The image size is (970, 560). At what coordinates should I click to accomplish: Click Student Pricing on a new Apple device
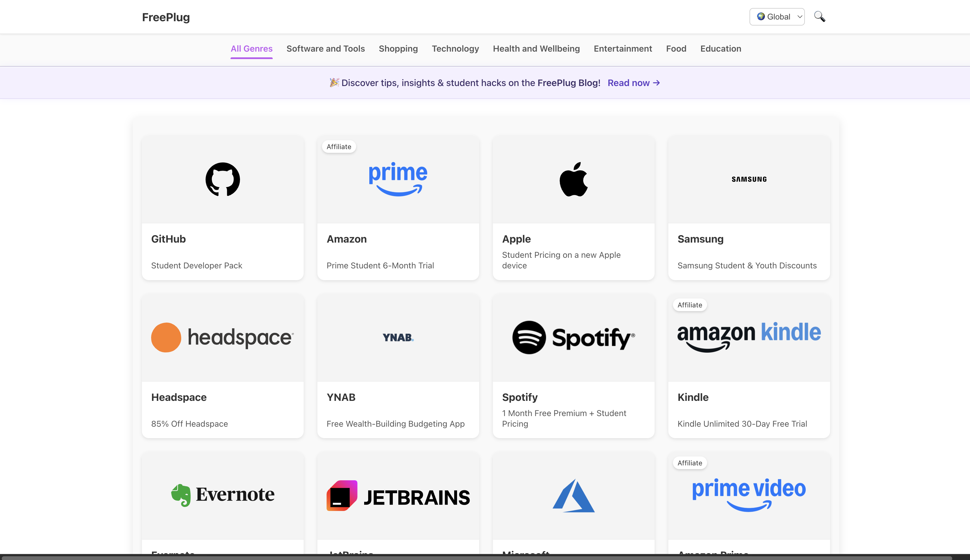(561, 260)
